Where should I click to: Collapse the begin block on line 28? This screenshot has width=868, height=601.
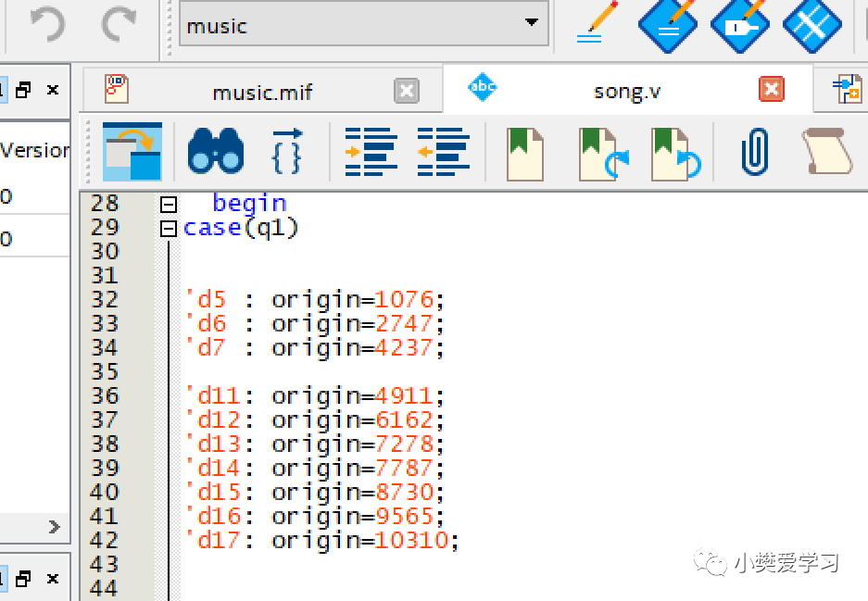coord(169,205)
